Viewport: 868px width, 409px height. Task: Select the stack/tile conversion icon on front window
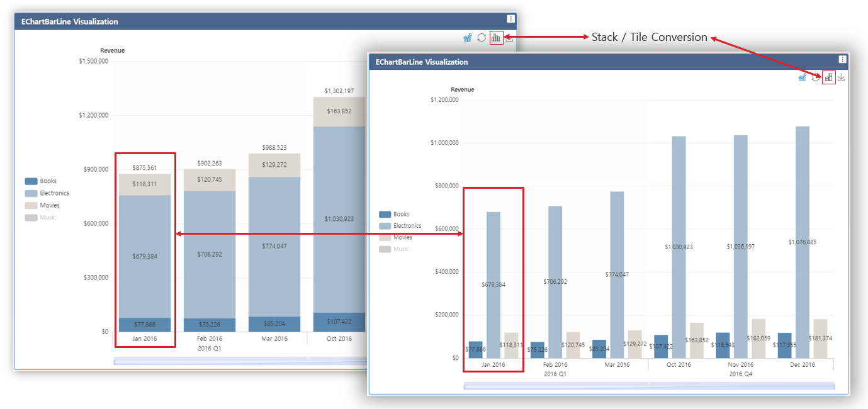pyautogui.click(x=828, y=77)
